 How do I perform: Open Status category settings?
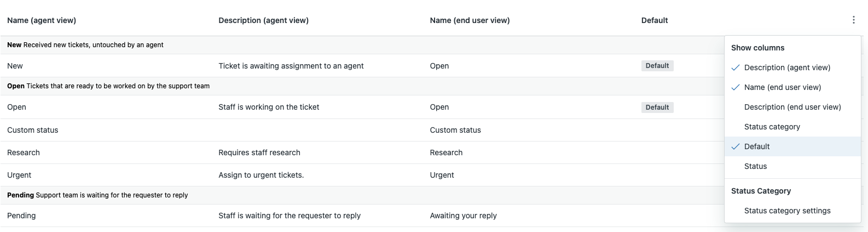[787, 211]
